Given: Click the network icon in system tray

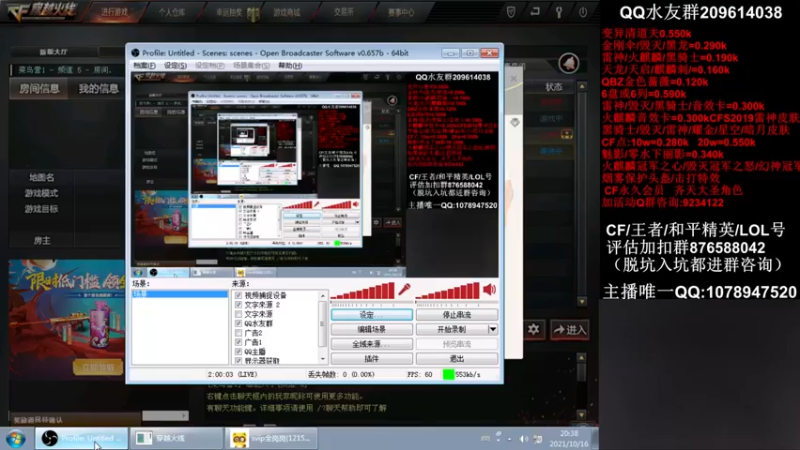Looking at the screenshot, I should (538, 439).
